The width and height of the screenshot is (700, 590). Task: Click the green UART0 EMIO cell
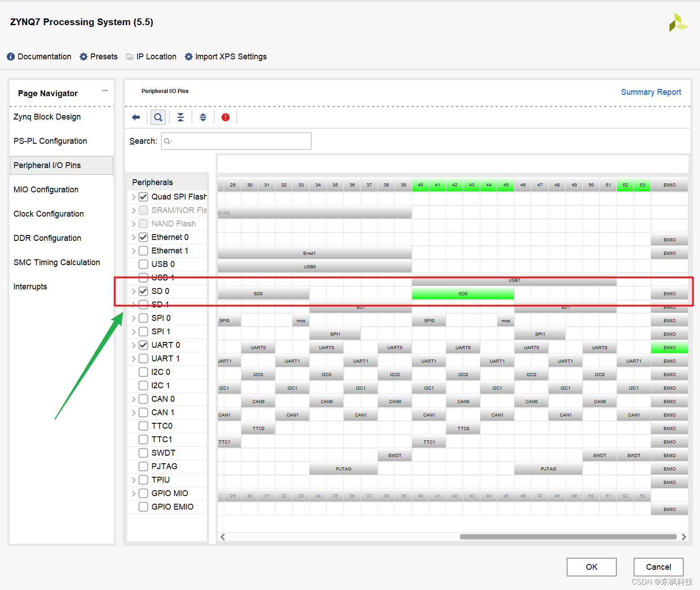click(x=669, y=347)
